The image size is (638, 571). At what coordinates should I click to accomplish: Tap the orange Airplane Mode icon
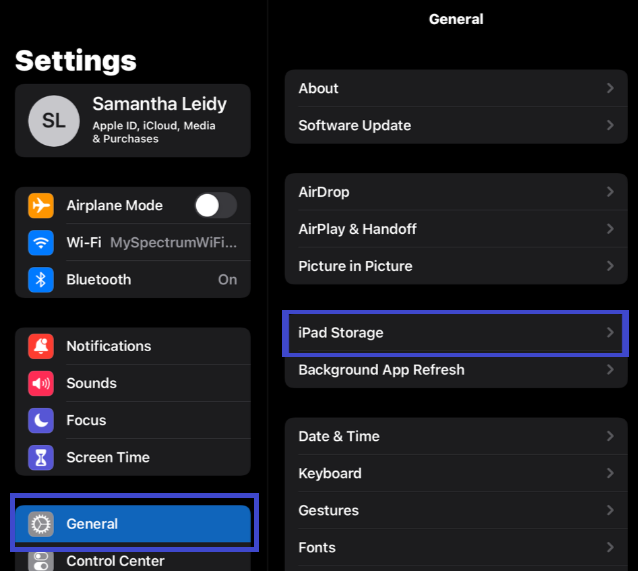click(41, 206)
